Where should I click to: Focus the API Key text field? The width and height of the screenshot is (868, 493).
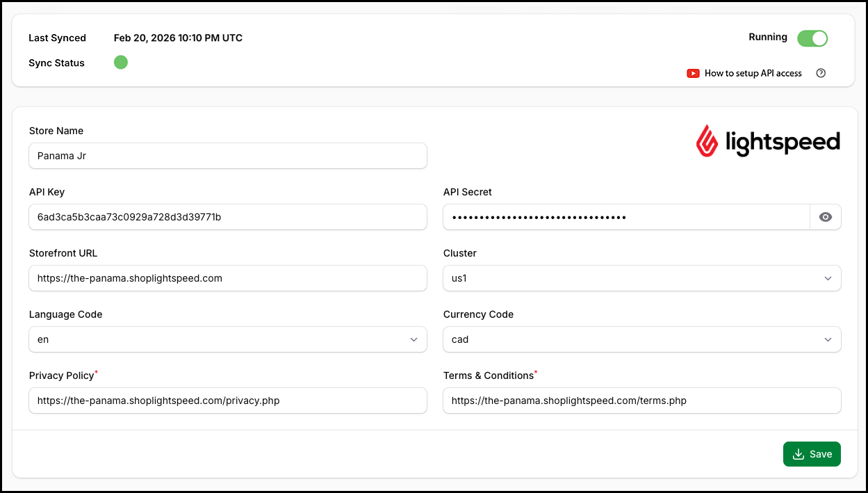[x=227, y=217]
